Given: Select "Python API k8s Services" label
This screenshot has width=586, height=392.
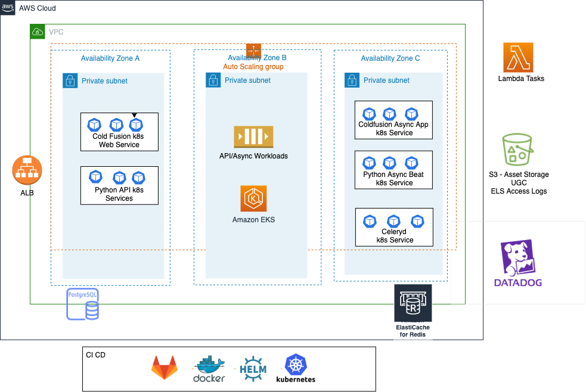Looking at the screenshot, I should point(119,194).
